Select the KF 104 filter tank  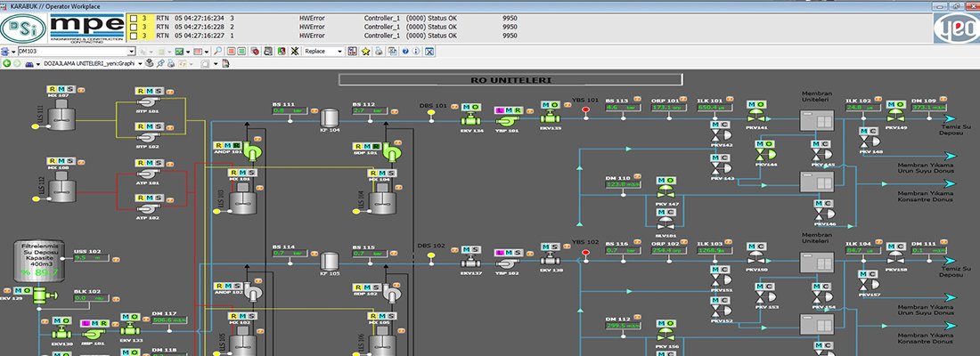(330, 117)
